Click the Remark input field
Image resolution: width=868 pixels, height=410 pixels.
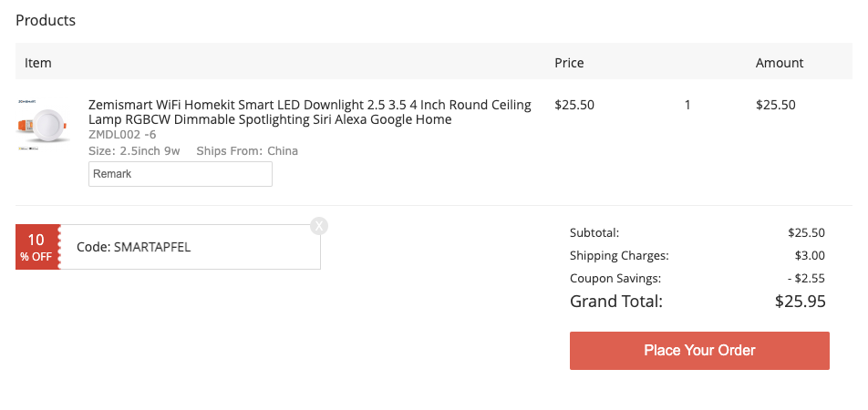coord(181,174)
